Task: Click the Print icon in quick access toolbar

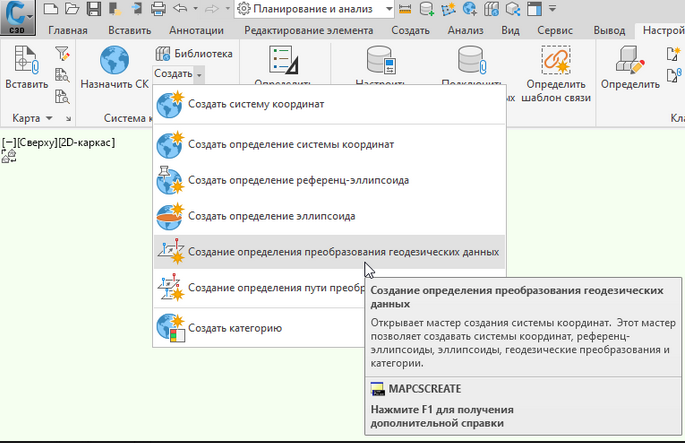Action: click(x=160, y=9)
